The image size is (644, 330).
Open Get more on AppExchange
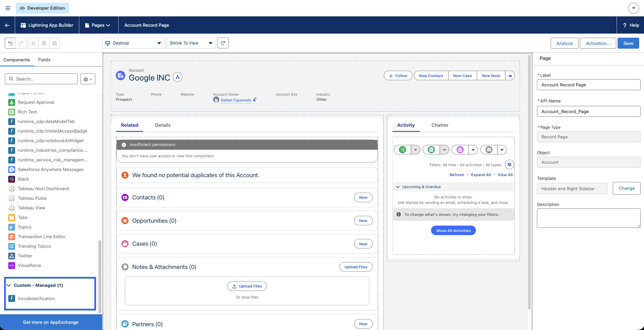[x=51, y=322]
